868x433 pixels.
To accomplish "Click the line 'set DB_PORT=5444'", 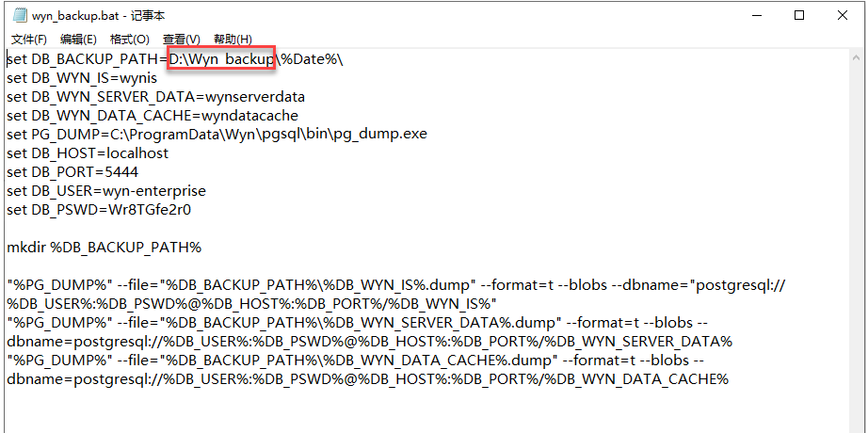I will 72,172.
